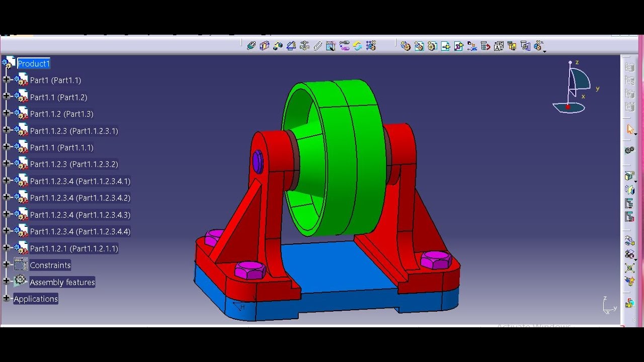This screenshot has width=644, height=362.
Task: Expand the Applications node
Action: point(7,299)
